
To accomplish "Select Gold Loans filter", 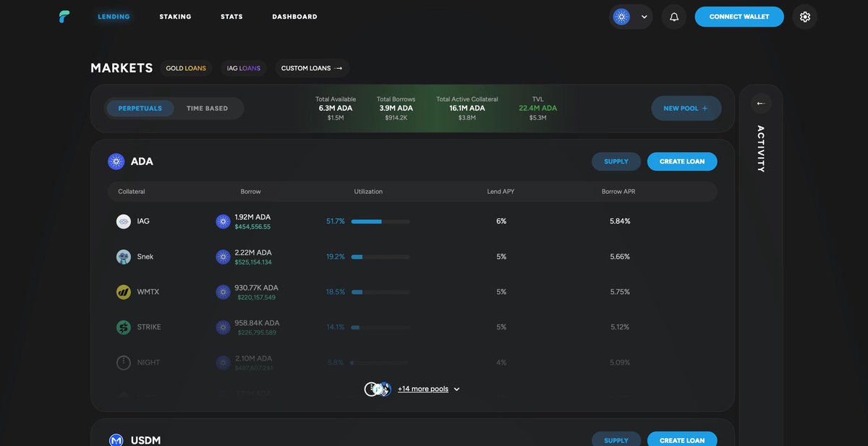I will [186, 68].
